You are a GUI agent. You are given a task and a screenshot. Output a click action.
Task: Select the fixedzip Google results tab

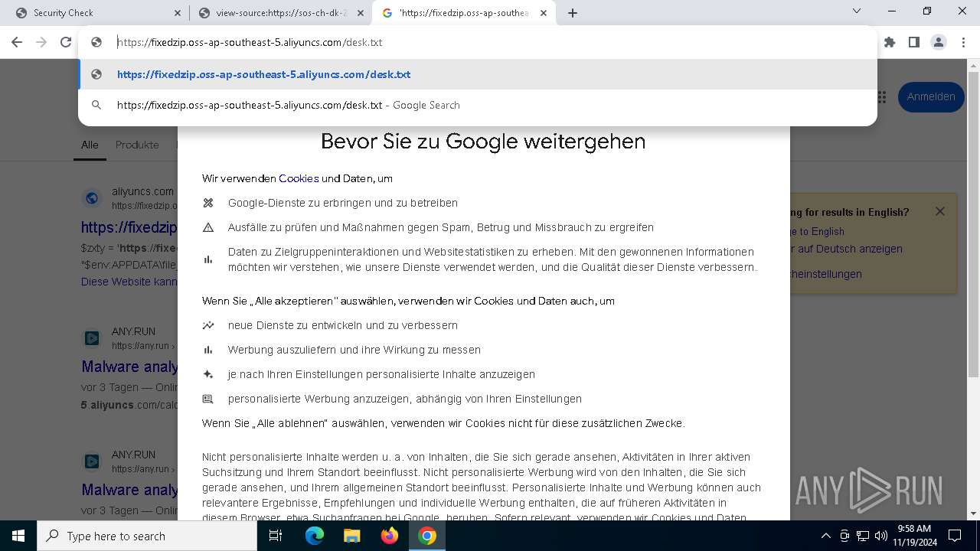(463, 13)
